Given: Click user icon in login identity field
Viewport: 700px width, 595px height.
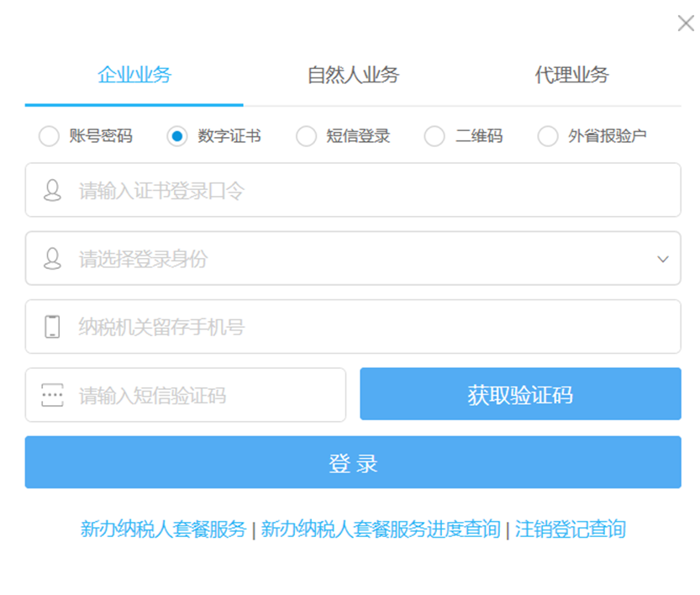Looking at the screenshot, I should pos(52,259).
